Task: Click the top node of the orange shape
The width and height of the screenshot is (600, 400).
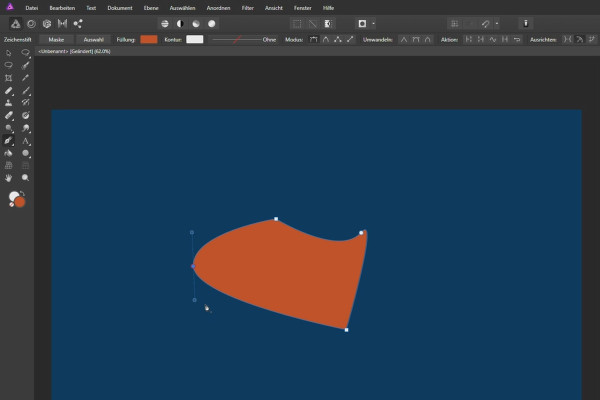Action: [276, 219]
